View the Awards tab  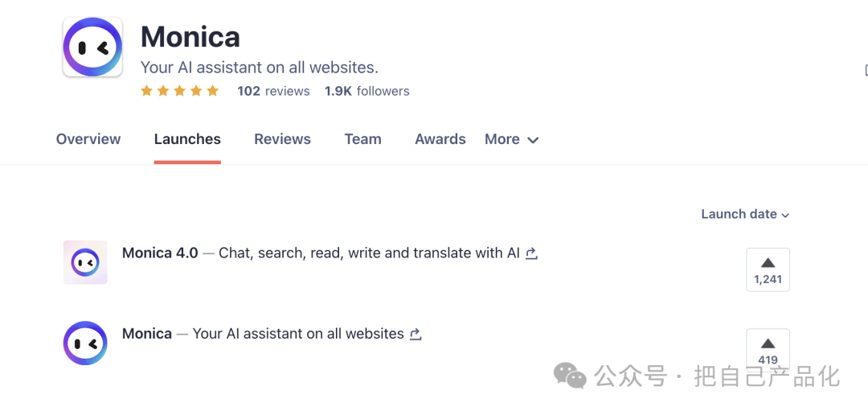pos(440,139)
